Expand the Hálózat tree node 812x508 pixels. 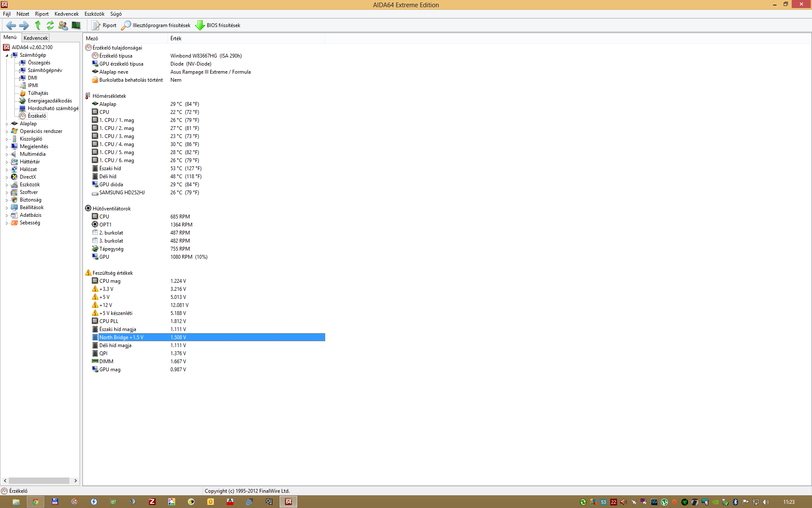[x=7, y=170]
